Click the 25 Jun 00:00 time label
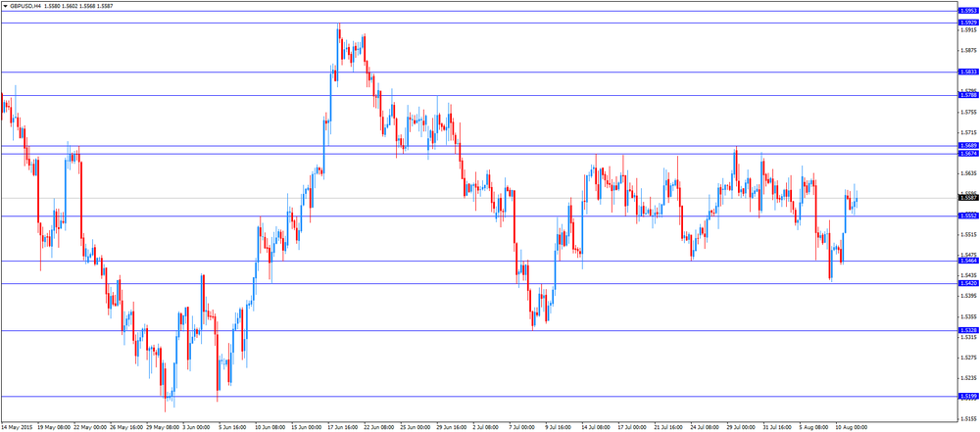The width and height of the screenshot is (980, 432). (x=416, y=428)
